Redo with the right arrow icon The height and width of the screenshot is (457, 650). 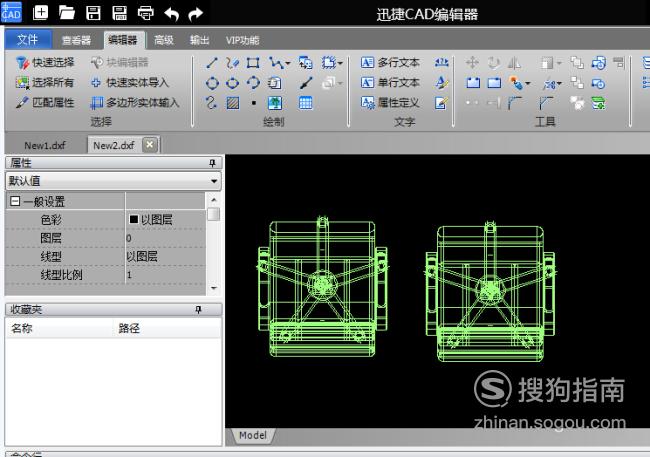pyautogui.click(x=195, y=14)
